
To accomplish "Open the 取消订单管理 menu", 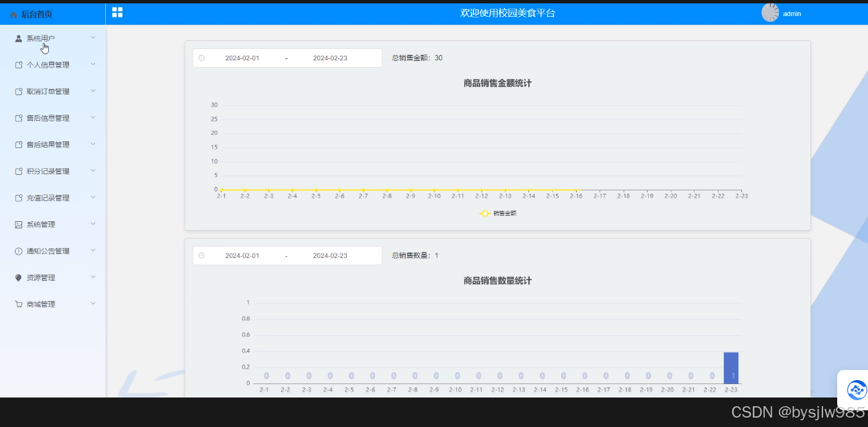I will tap(53, 92).
